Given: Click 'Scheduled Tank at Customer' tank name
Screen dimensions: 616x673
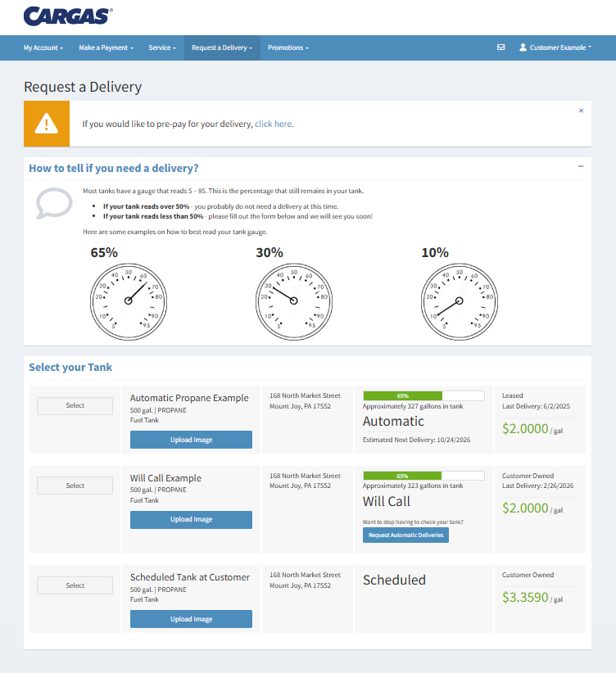Looking at the screenshot, I should [x=190, y=577].
